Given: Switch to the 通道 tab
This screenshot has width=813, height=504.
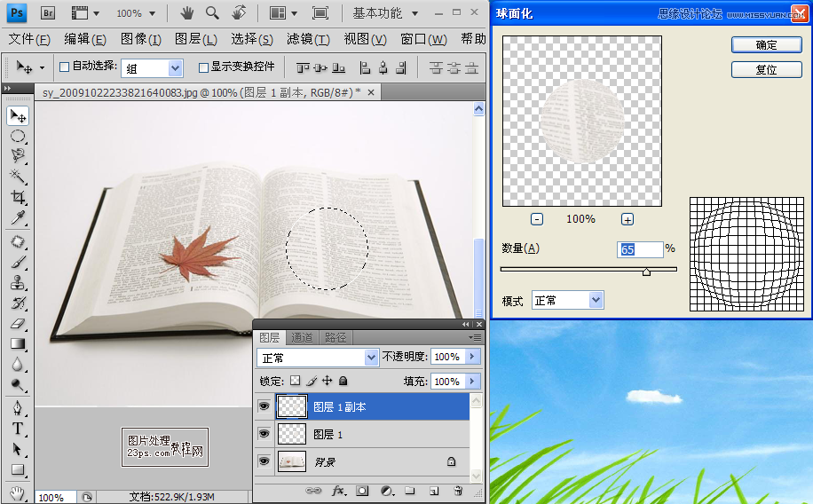Looking at the screenshot, I should (x=302, y=338).
